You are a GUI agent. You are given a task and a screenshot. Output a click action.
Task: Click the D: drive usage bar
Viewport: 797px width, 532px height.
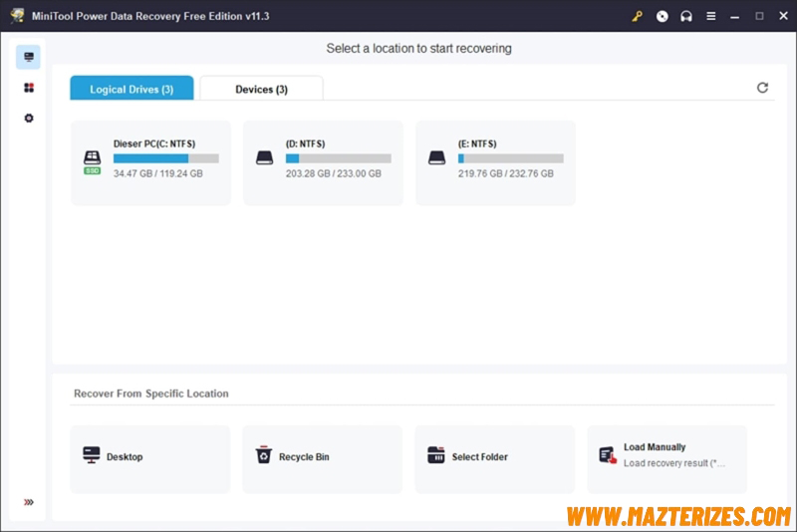[338, 158]
